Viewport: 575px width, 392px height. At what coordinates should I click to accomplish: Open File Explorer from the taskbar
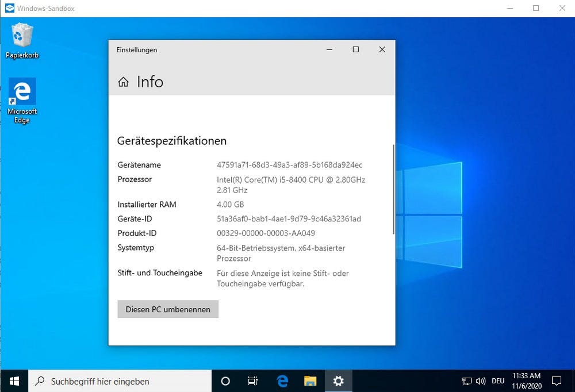(x=310, y=381)
